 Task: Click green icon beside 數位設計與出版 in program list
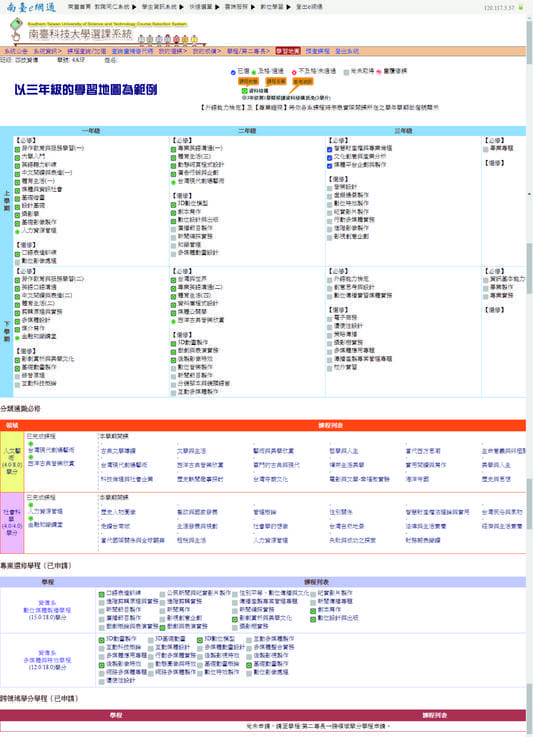coord(313,619)
